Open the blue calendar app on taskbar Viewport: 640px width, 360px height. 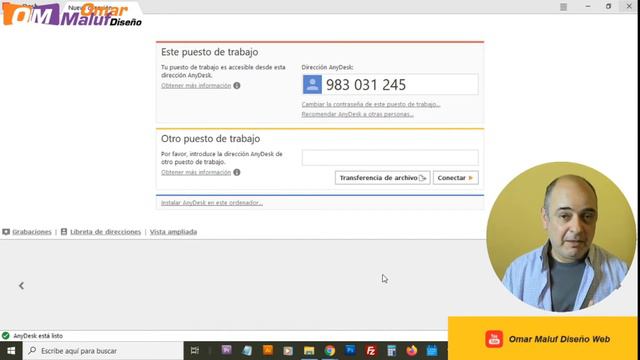click(x=432, y=351)
